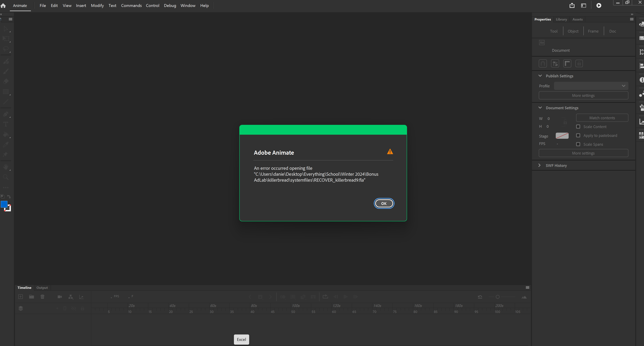Select the Hand tool
Viewport: 644px width, 346px height.
click(x=6, y=167)
